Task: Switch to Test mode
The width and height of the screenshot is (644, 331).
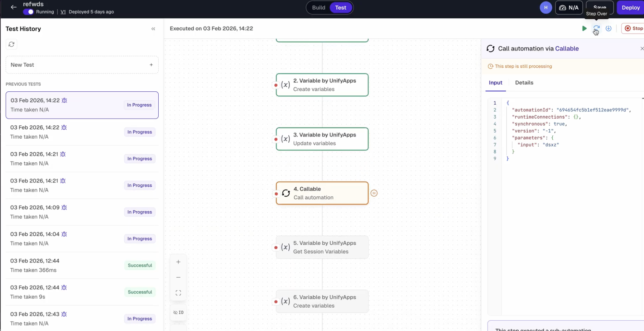Action: coord(341,8)
